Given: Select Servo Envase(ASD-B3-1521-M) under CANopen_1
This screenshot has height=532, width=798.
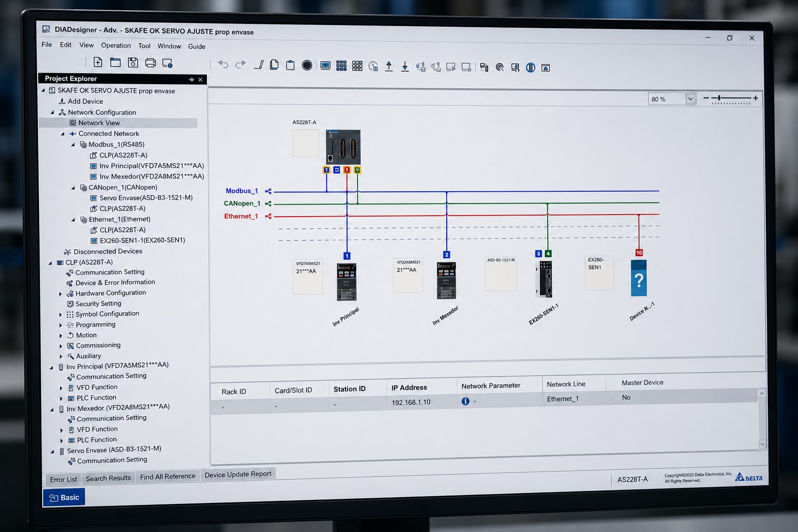Looking at the screenshot, I should [x=146, y=198].
